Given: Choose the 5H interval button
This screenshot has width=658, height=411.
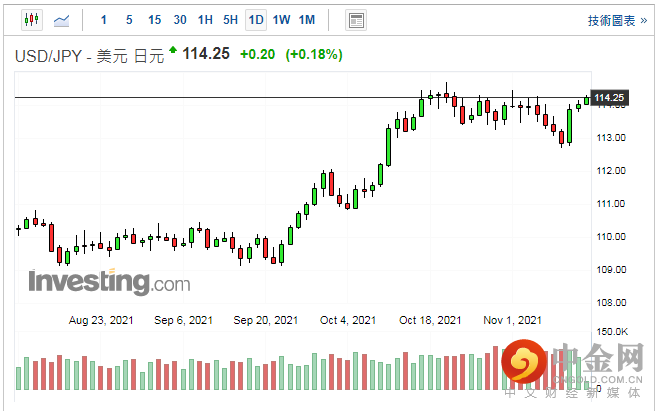Looking at the screenshot, I should (230, 20).
